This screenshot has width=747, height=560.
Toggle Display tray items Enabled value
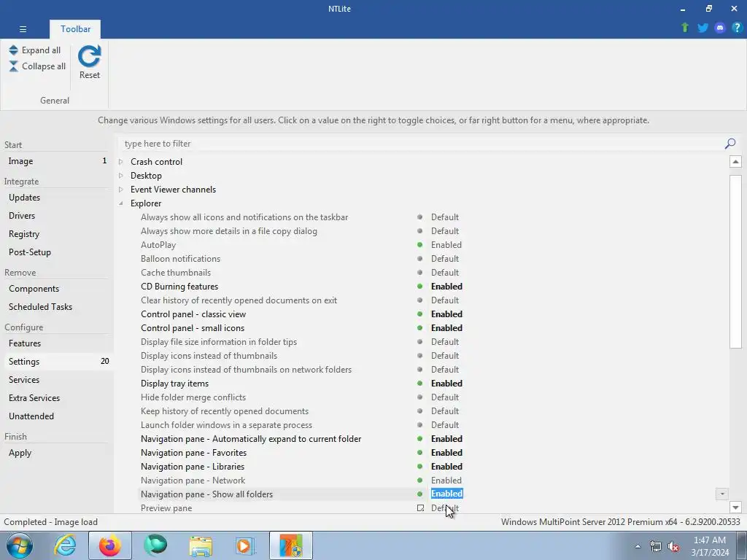pyautogui.click(x=447, y=384)
